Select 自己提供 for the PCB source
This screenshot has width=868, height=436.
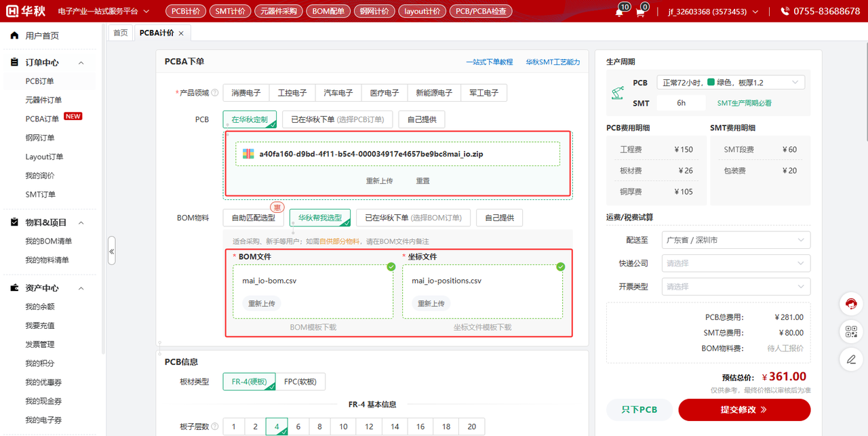(421, 119)
